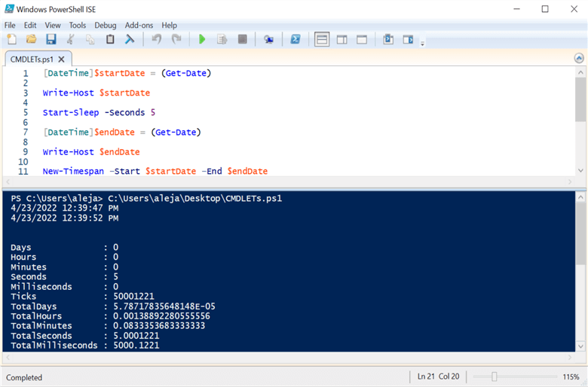Open the Debug menu
This screenshot has height=387, width=588.
click(105, 25)
